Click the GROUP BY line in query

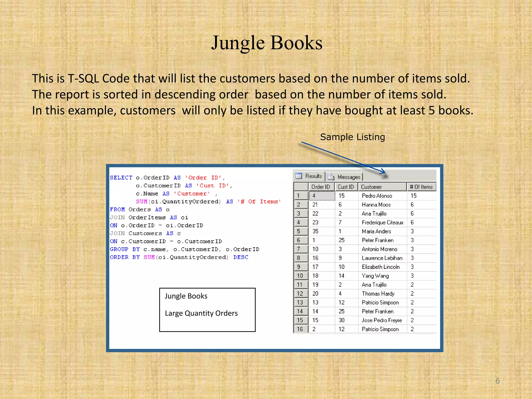[x=184, y=249]
